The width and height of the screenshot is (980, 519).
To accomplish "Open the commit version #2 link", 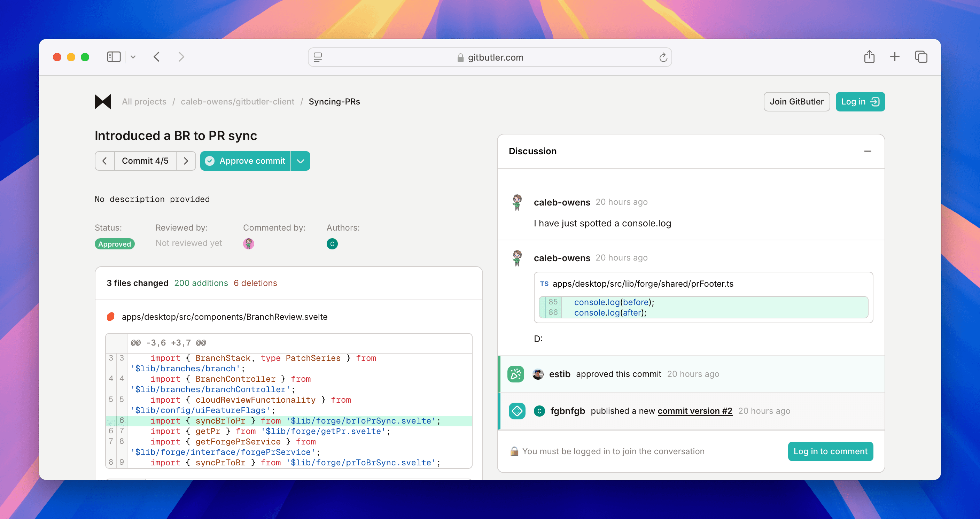I will [695, 411].
